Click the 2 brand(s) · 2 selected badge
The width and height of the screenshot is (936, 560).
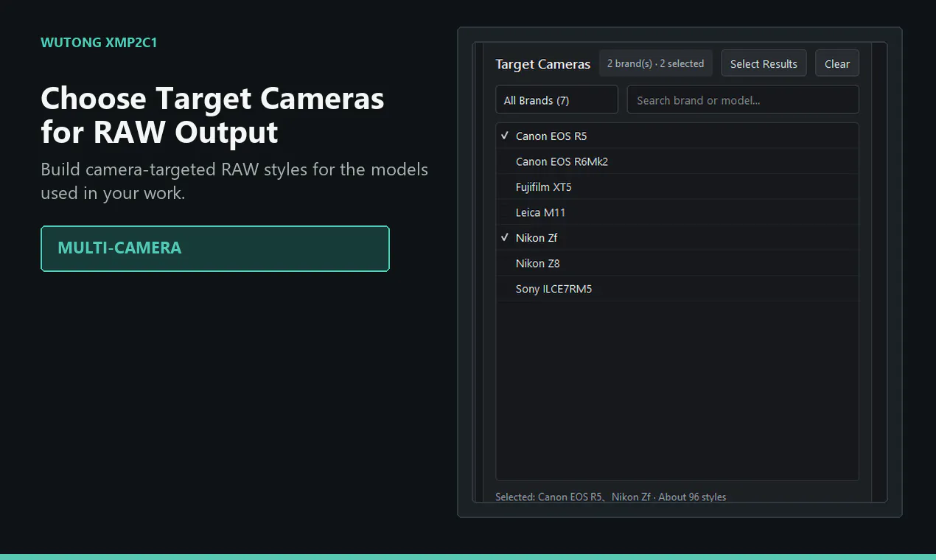(655, 63)
